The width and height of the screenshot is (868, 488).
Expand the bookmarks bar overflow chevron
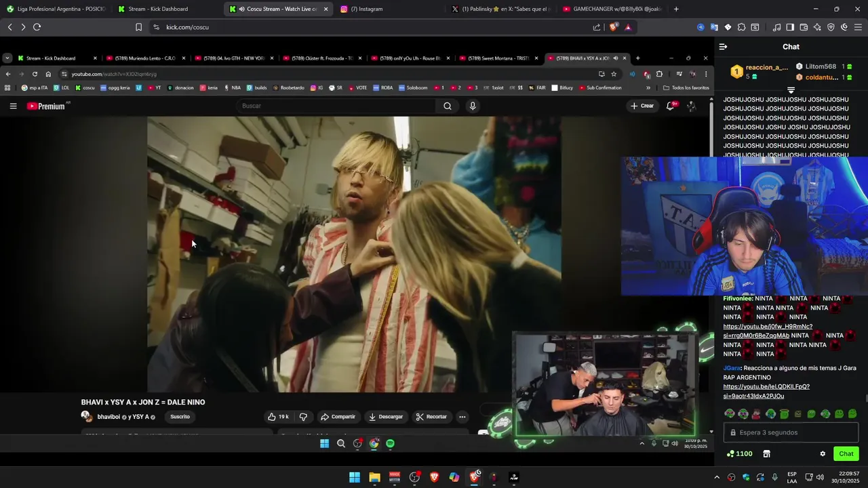[648, 87]
